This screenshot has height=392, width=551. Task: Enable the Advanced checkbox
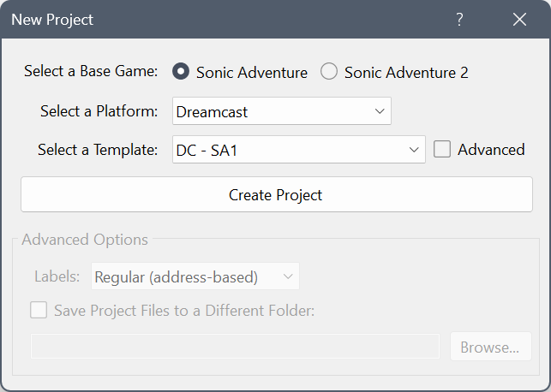(442, 149)
